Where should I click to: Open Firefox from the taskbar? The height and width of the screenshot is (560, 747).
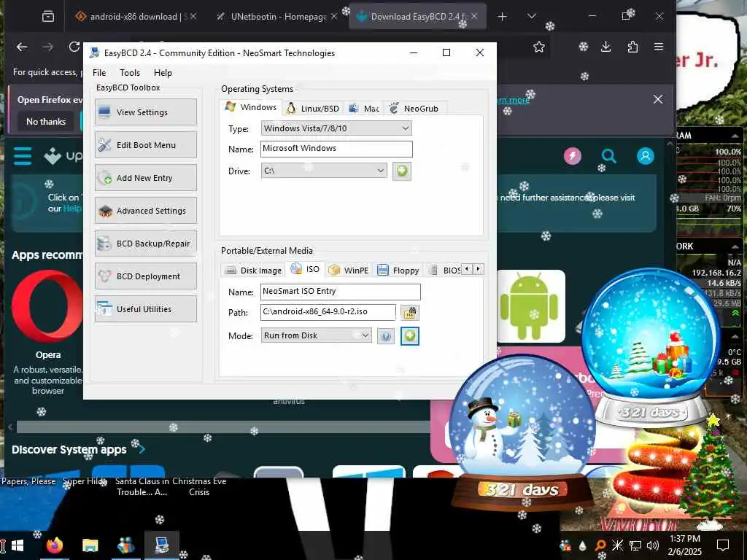pyautogui.click(x=54, y=545)
